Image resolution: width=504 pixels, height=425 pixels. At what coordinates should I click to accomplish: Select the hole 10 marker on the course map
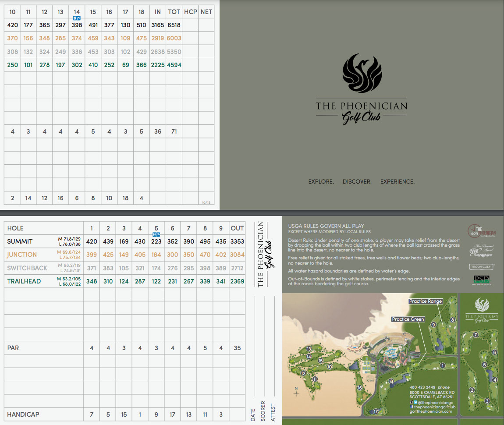click(330, 367)
